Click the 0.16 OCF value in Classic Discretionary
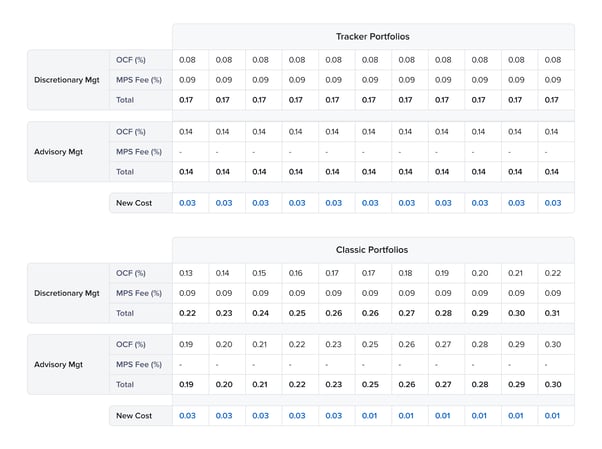602x449 pixels. coord(296,273)
